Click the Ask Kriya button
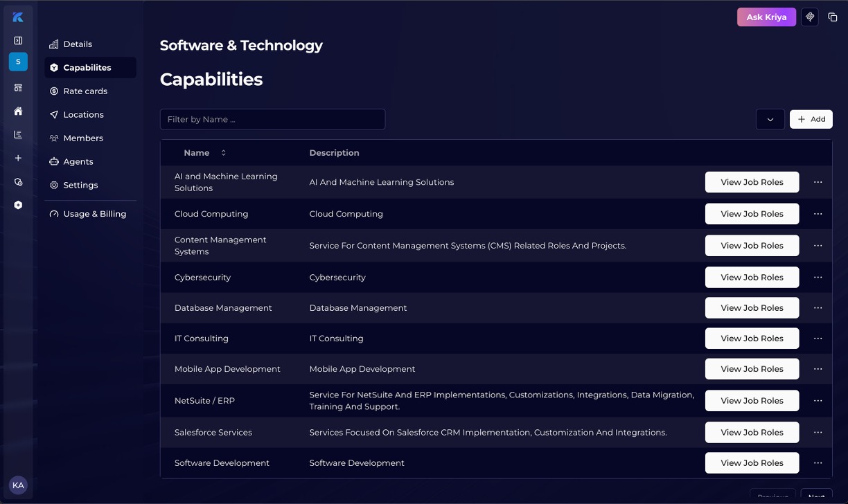The image size is (848, 504). (766, 17)
